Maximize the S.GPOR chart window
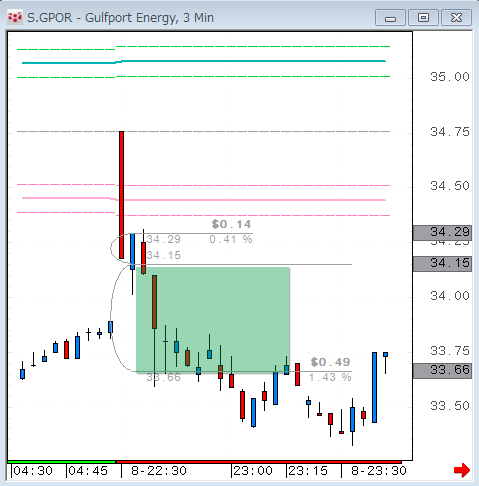 (423, 18)
